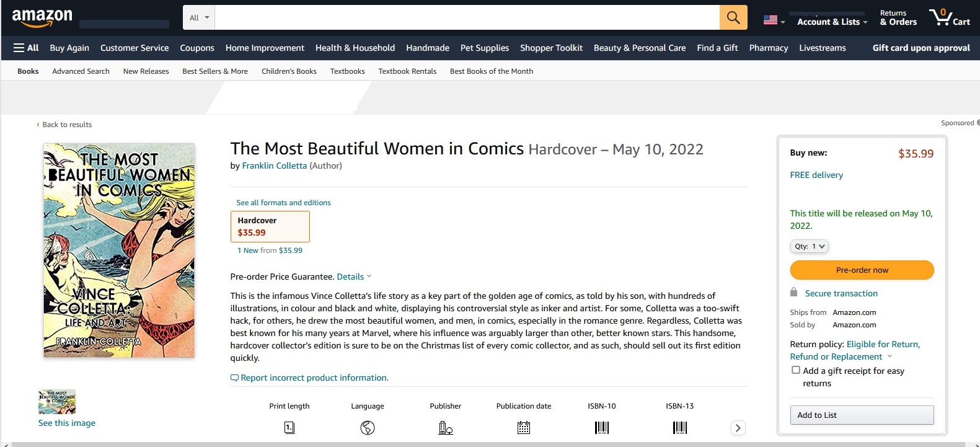
Task: Open Find a Gift menu item
Action: [717, 48]
